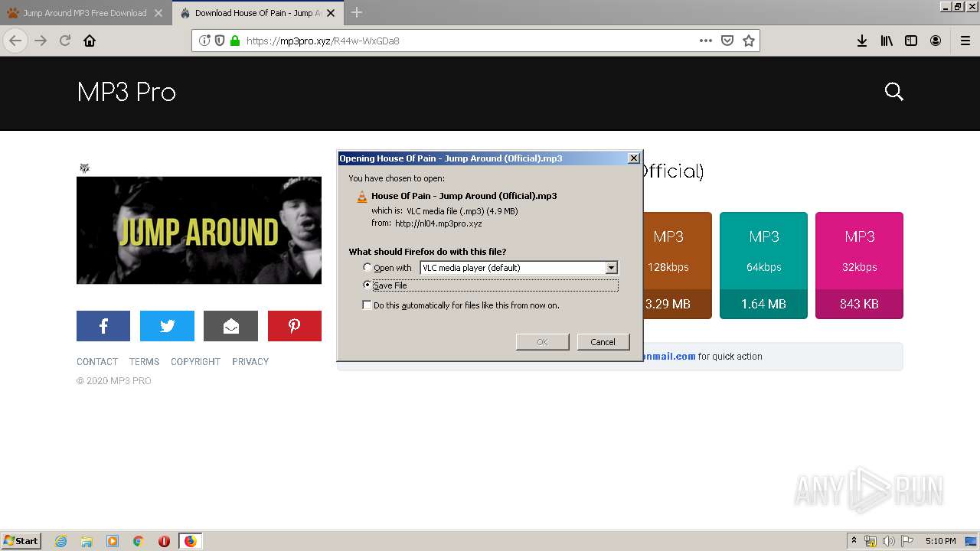
Task: Show site information for mp3pro.xyz
Action: pyautogui.click(x=204, y=41)
